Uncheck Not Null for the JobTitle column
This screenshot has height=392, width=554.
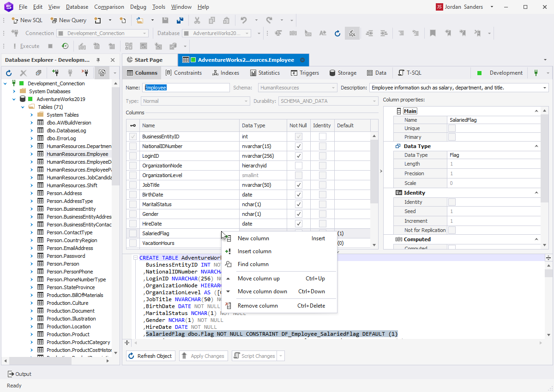pyautogui.click(x=298, y=185)
